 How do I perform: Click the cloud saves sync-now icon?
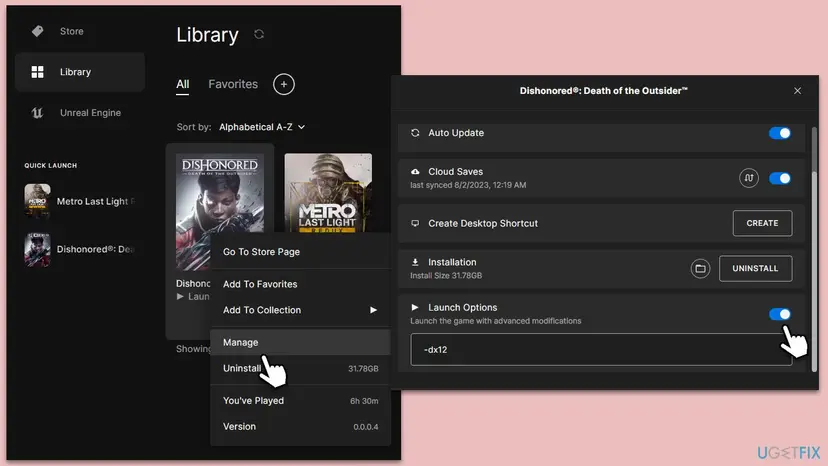pyautogui.click(x=748, y=178)
